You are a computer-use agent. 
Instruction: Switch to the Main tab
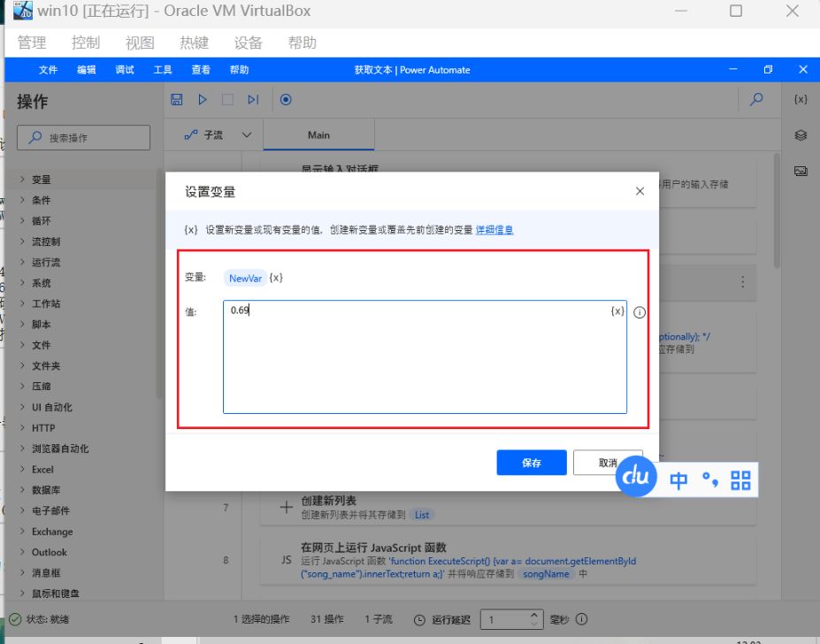[318, 135]
